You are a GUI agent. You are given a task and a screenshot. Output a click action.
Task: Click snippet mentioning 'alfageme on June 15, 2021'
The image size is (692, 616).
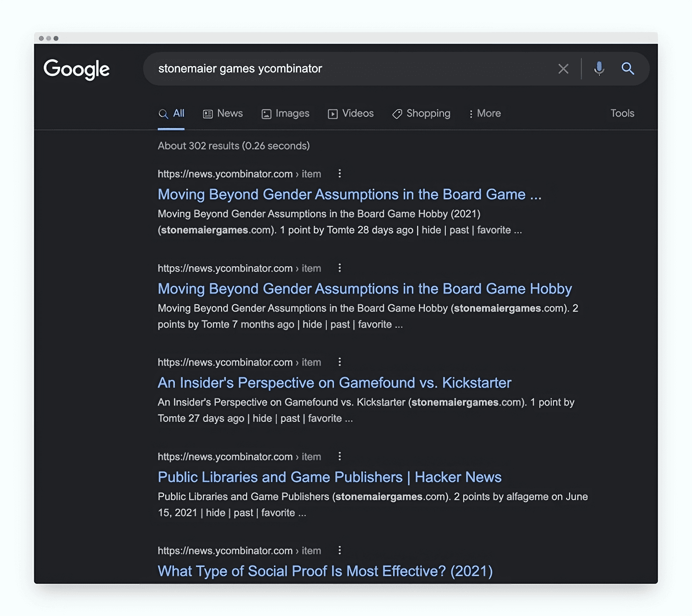[x=373, y=505]
